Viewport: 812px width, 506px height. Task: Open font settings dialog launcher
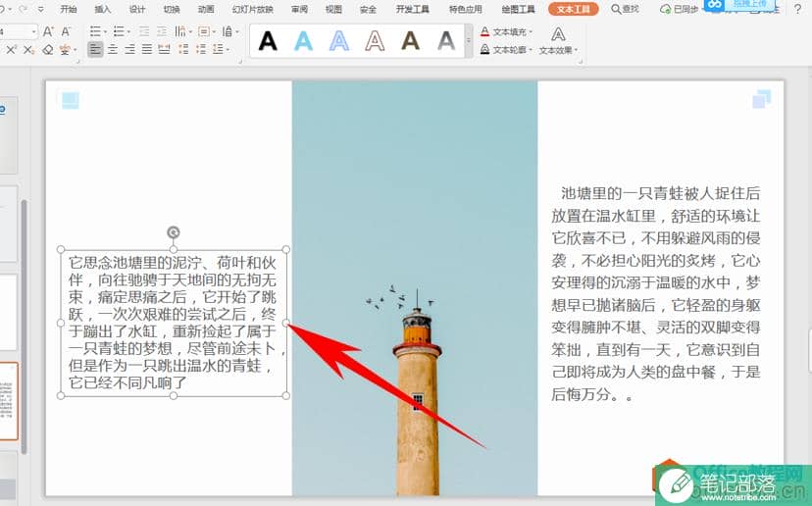pos(78,62)
